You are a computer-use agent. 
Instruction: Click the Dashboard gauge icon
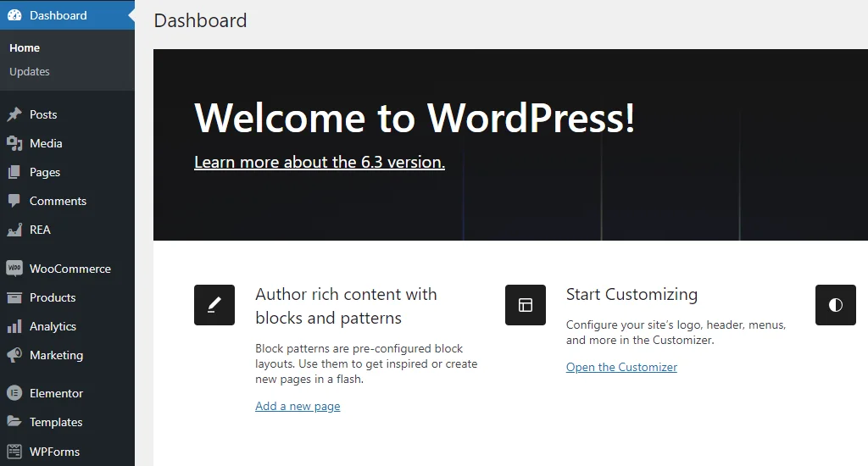coord(14,15)
